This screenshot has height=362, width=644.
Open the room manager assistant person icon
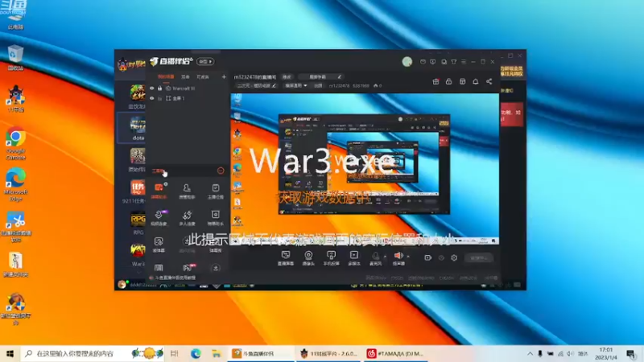pyautogui.click(x=187, y=190)
